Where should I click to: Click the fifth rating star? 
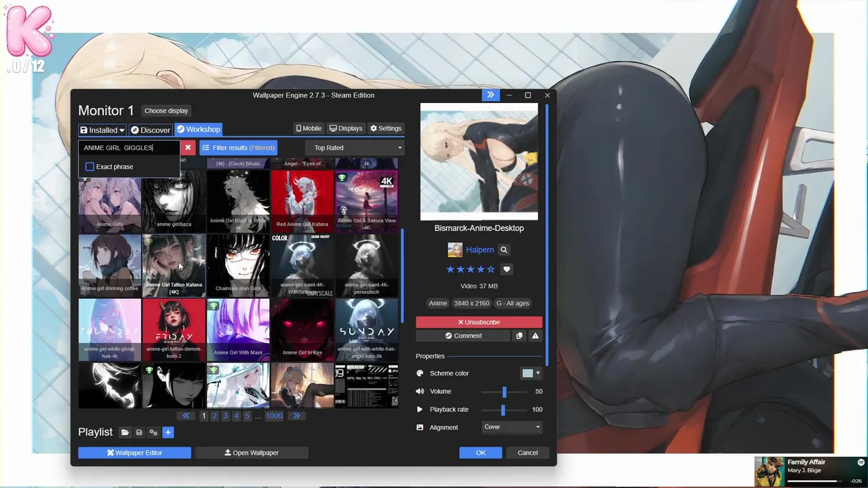(491, 269)
